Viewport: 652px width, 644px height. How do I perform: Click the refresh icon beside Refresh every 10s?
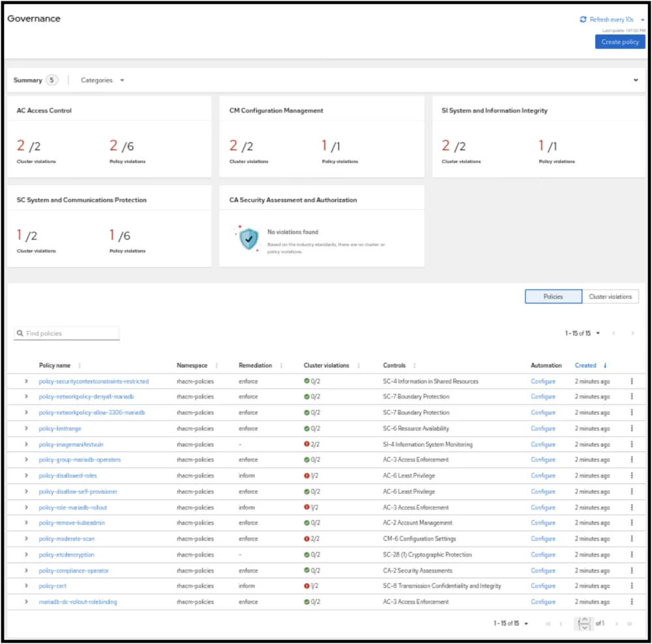tap(583, 20)
